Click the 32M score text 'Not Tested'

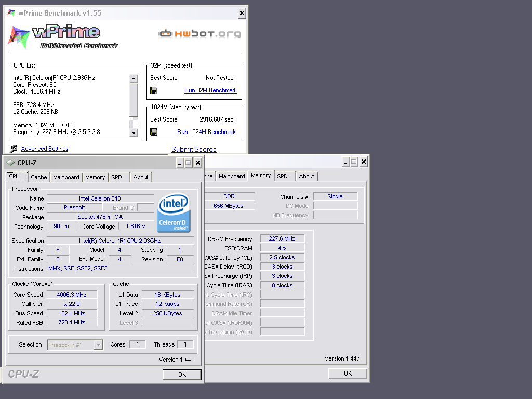tap(220, 78)
